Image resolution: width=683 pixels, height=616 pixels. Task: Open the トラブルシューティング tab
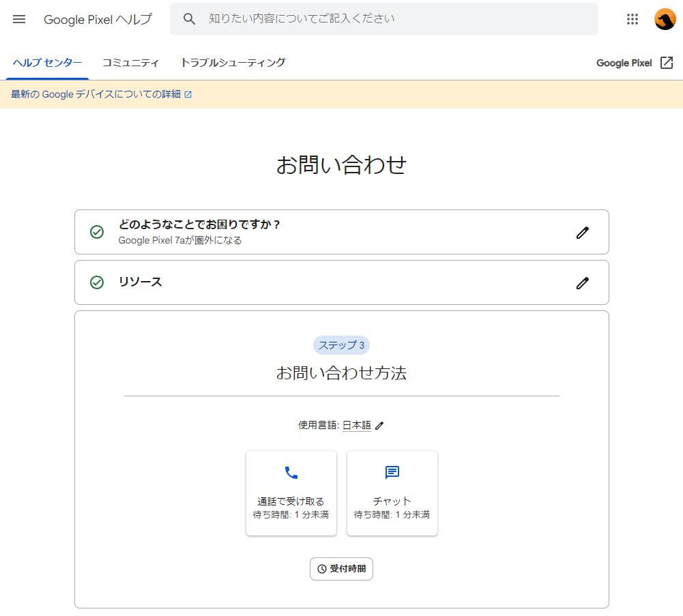(x=233, y=62)
